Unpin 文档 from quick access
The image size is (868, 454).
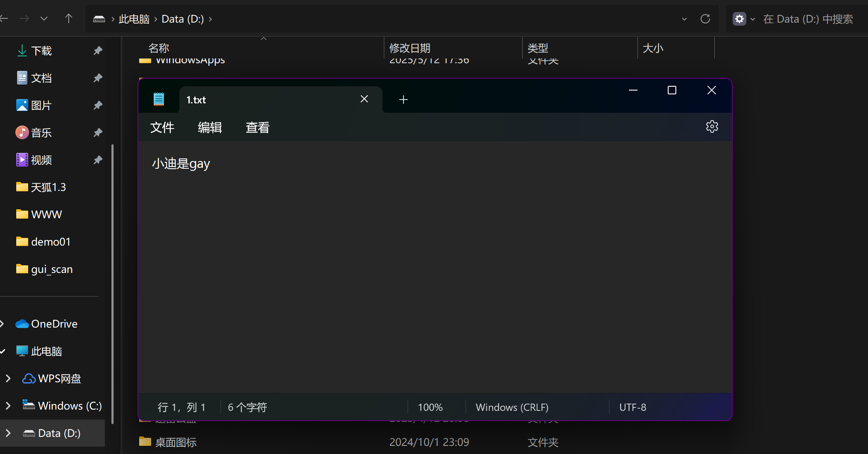[98, 78]
